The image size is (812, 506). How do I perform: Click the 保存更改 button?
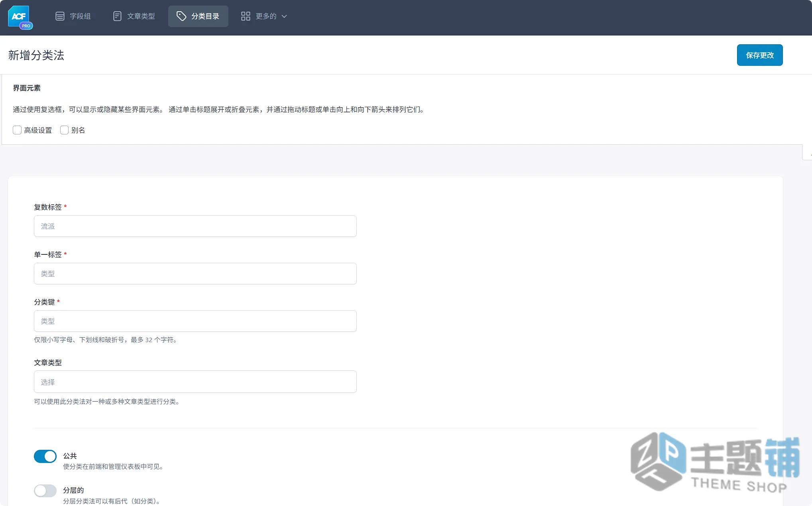point(760,55)
